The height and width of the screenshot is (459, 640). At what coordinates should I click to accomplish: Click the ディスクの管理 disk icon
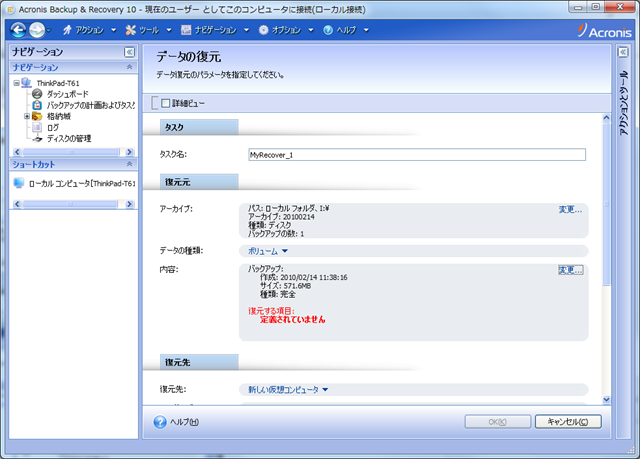[x=37, y=139]
